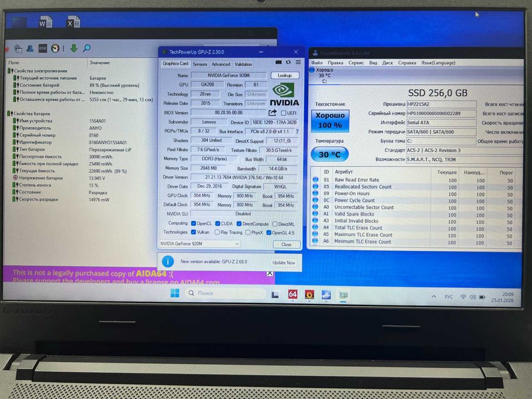Toggle the PhysX checkbox
532x399 pixels.
pos(248,233)
